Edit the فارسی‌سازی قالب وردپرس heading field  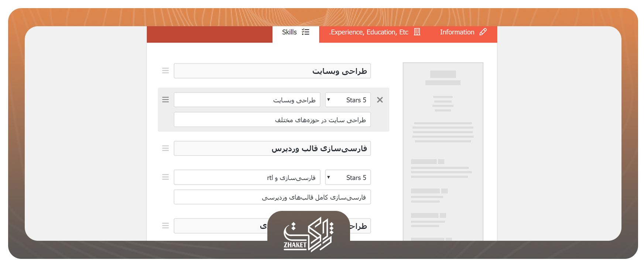tap(272, 148)
